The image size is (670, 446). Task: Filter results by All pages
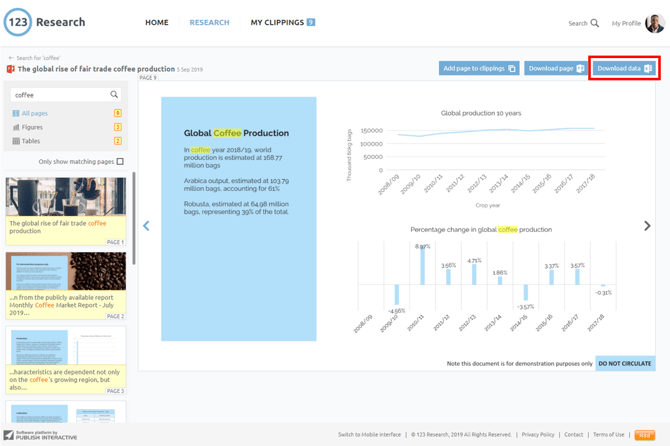tap(35, 113)
